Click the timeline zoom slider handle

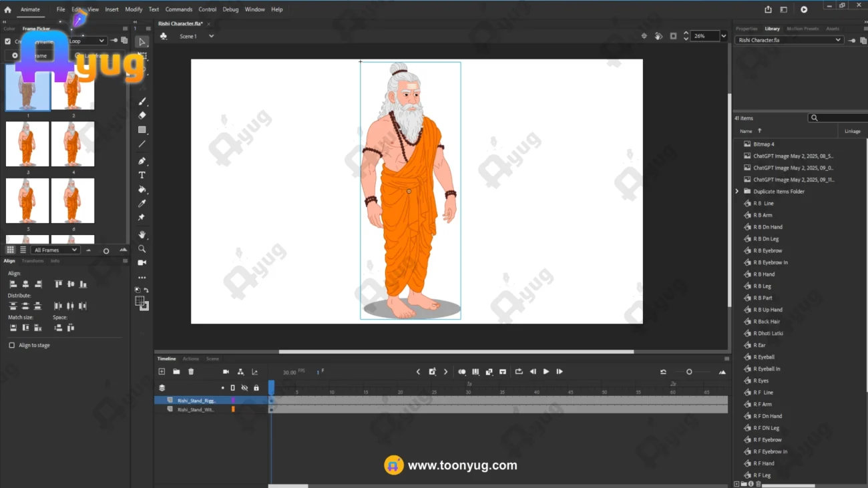click(x=689, y=372)
